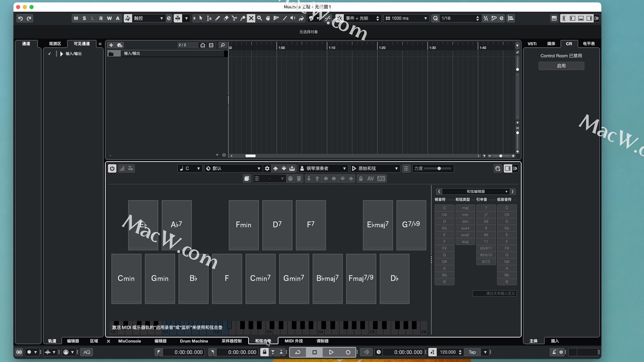
Task: Select the Draw pencil tool
Action: click(x=217, y=18)
